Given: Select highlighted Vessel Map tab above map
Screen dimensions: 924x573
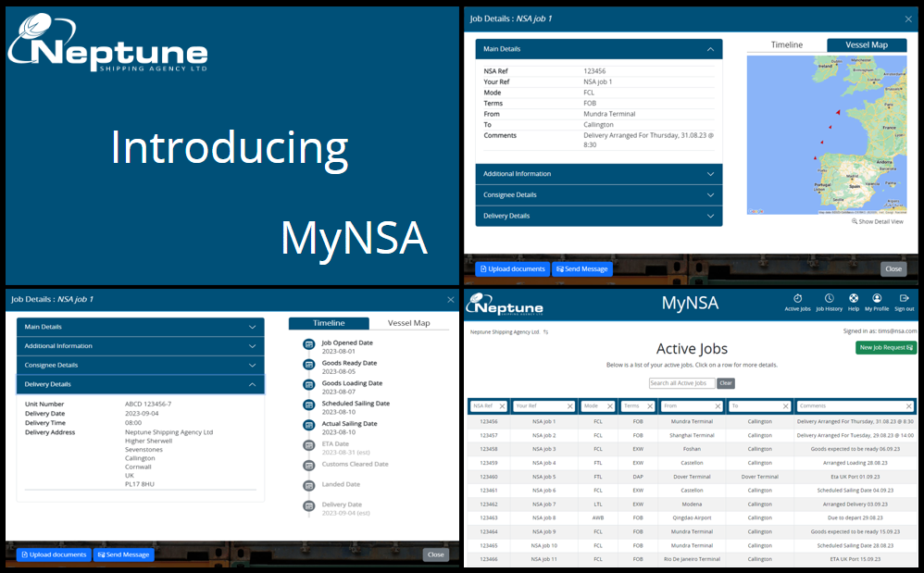Looking at the screenshot, I should pyautogui.click(x=867, y=45).
